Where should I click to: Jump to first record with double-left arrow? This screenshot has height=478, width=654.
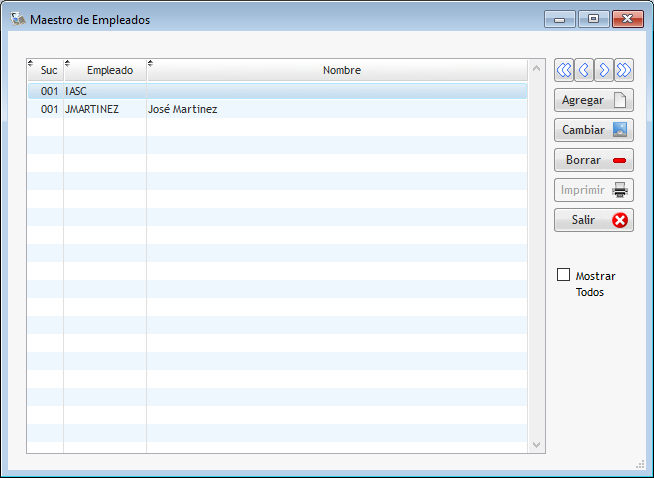click(x=564, y=70)
